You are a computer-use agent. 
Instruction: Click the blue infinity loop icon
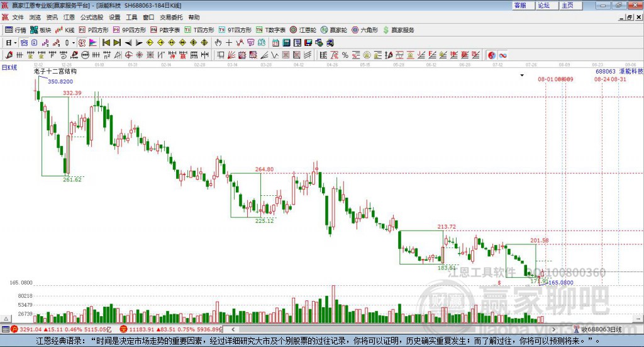(502, 55)
